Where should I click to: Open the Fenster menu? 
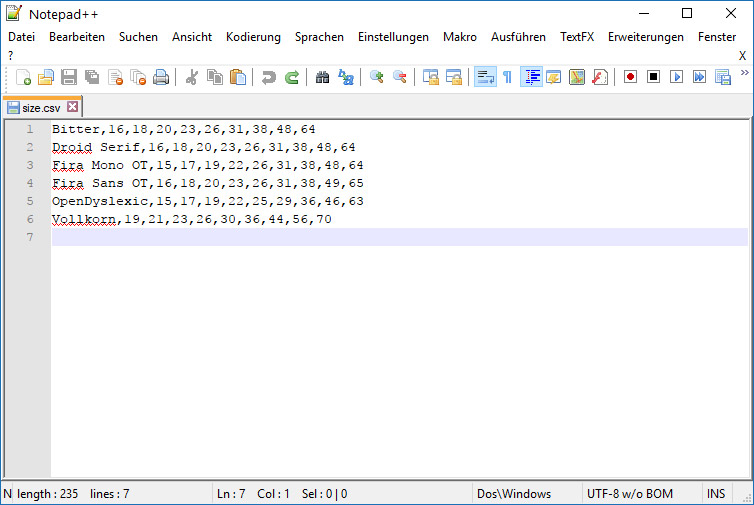tap(717, 37)
